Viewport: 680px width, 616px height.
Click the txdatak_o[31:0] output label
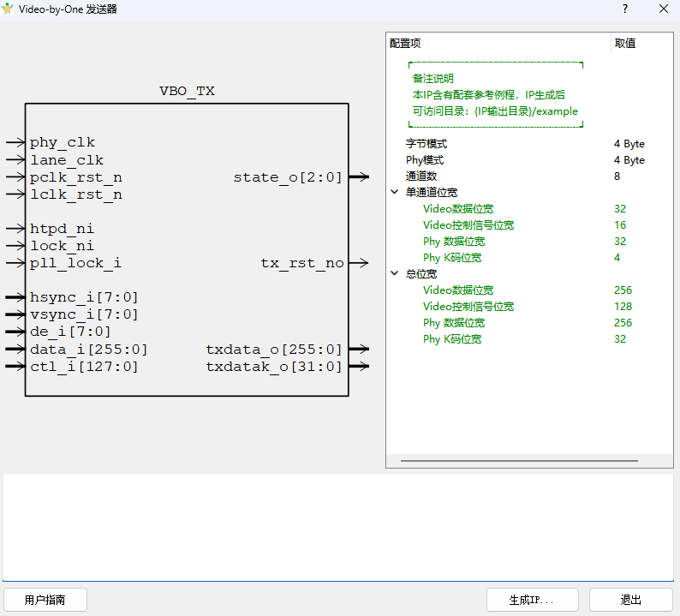coord(274,367)
